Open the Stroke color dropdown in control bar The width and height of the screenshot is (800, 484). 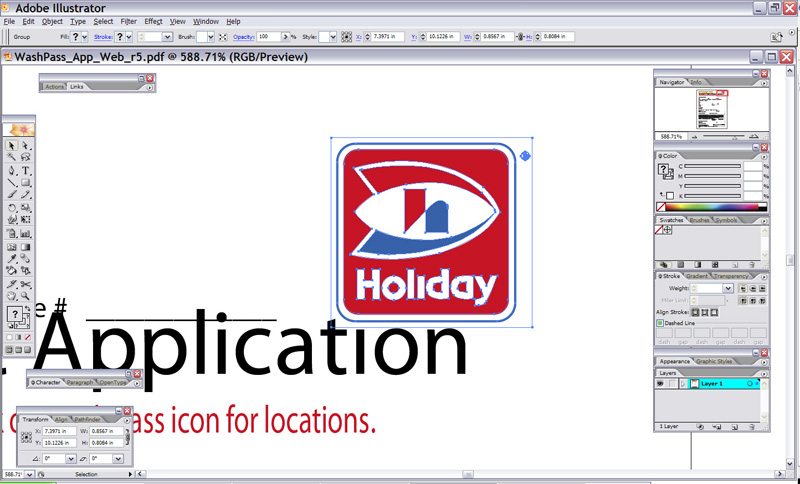(x=129, y=37)
